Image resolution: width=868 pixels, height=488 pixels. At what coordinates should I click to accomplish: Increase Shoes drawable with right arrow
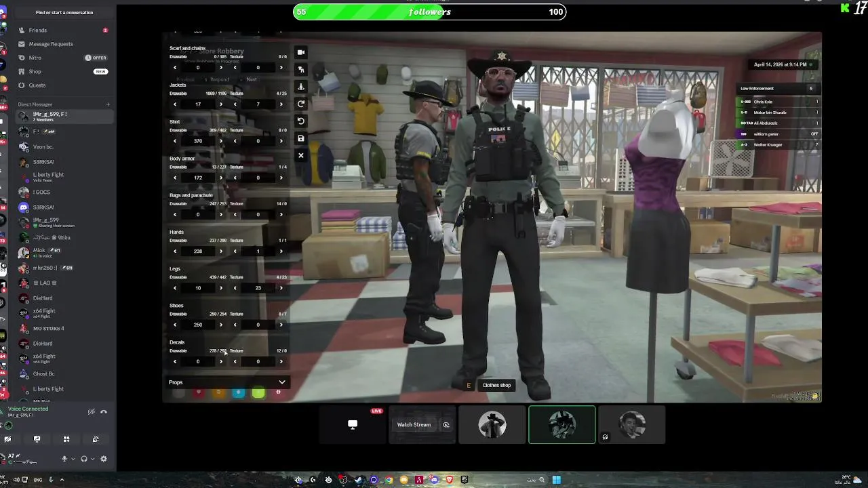click(220, 325)
